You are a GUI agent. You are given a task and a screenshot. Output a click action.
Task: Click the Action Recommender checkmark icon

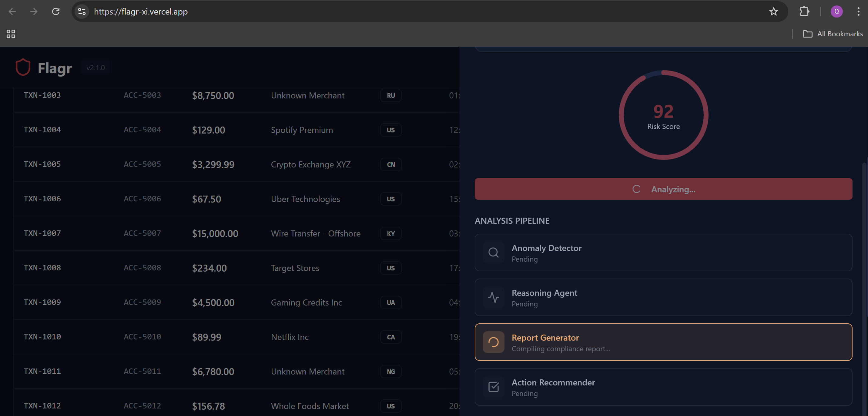pyautogui.click(x=493, y=387)
